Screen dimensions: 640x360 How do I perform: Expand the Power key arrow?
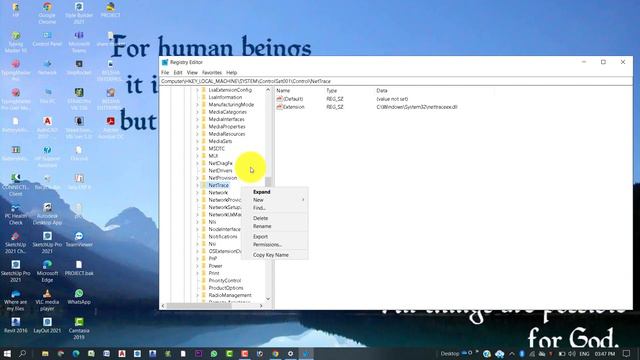198,266
